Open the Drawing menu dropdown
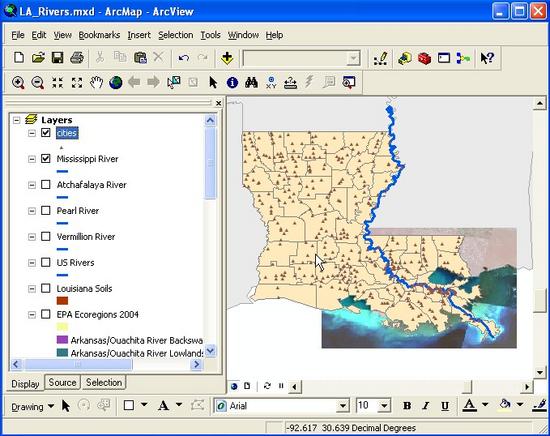Image resolution: width=550 pixels, height=436 pixels. (32, 407)
